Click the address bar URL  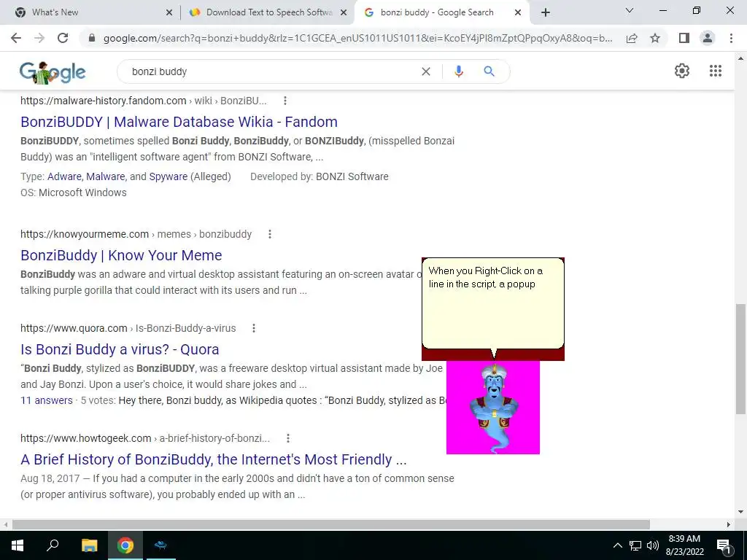pos(357,38)
